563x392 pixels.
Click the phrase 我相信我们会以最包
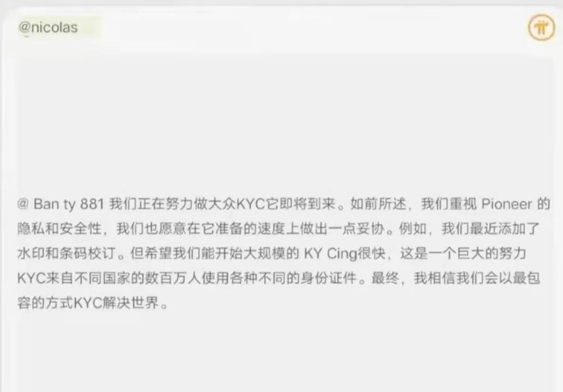pos(477,278)
